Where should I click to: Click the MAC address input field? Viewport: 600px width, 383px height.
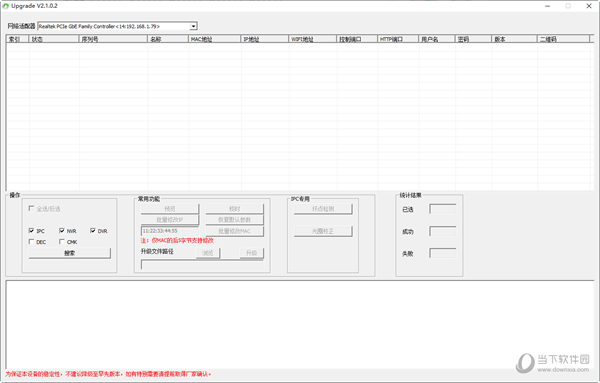(x=170, y=231)
